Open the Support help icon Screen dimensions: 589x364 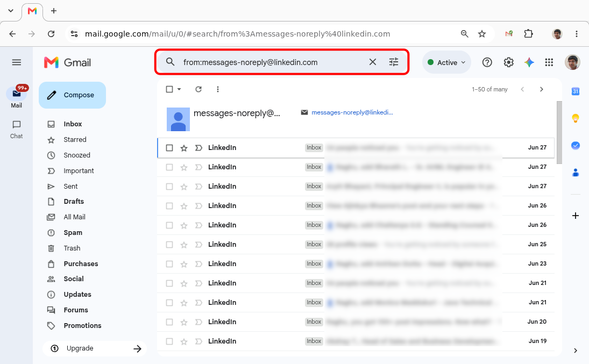click(487, 62)
